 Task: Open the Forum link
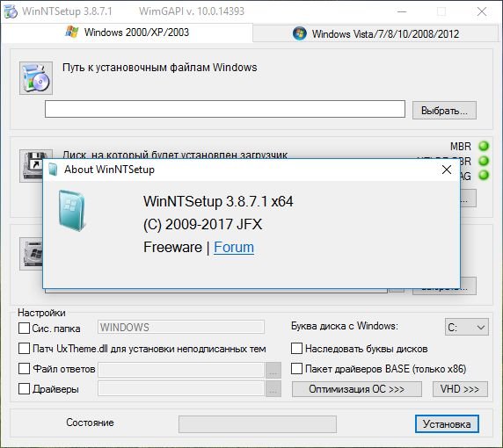coord(234,248)
